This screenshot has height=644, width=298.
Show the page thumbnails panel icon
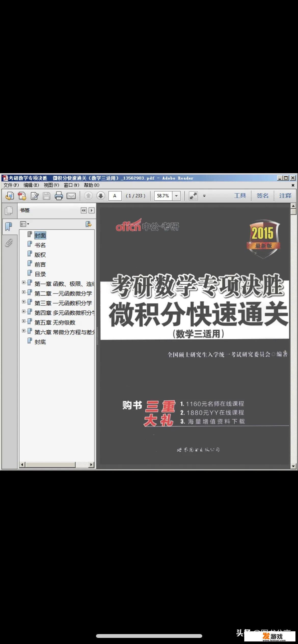9,210
